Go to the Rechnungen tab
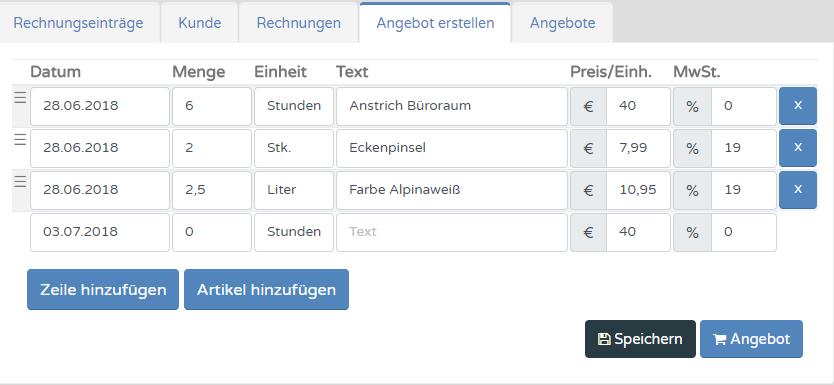This screenshot has width=834, height=385. point(298,23)
